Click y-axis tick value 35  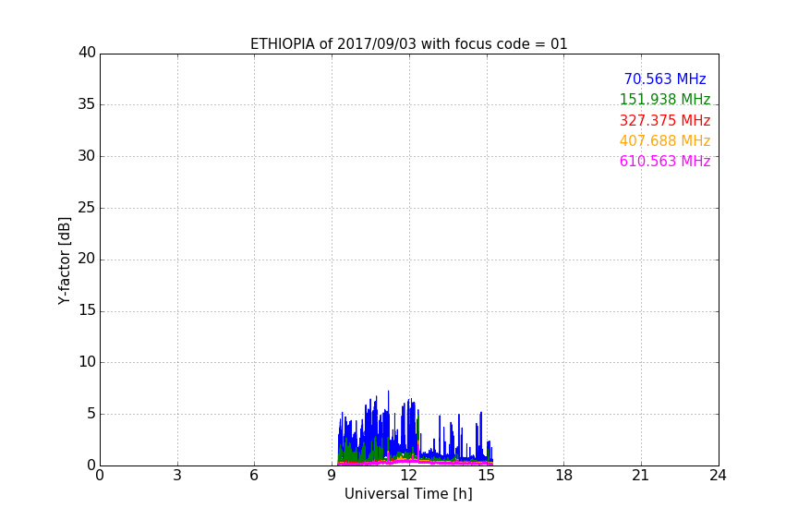point(87,104)
